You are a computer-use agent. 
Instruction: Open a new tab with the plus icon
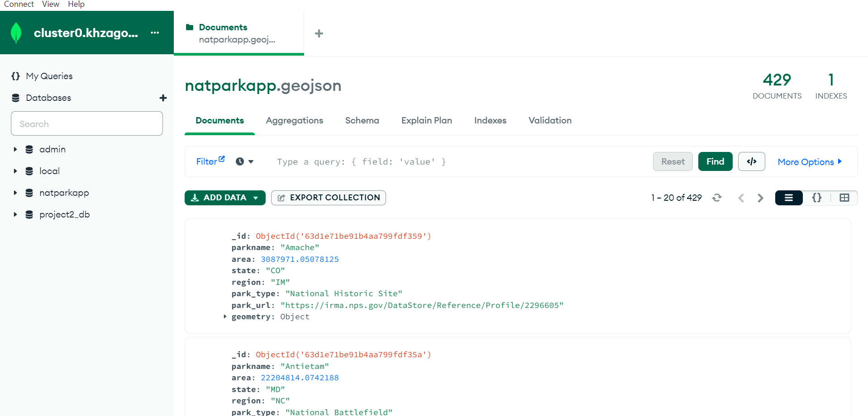[x=319, y=33]
